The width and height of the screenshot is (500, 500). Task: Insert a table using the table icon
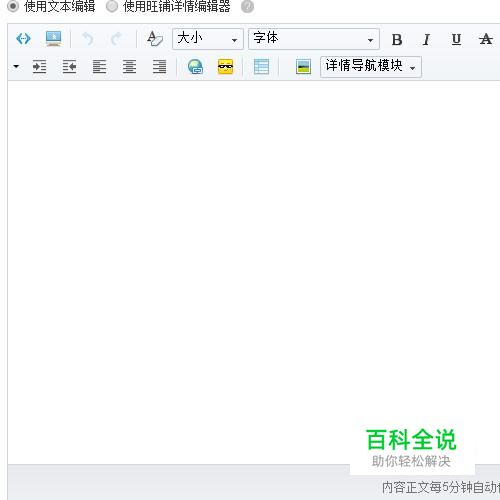coord(261,66)
